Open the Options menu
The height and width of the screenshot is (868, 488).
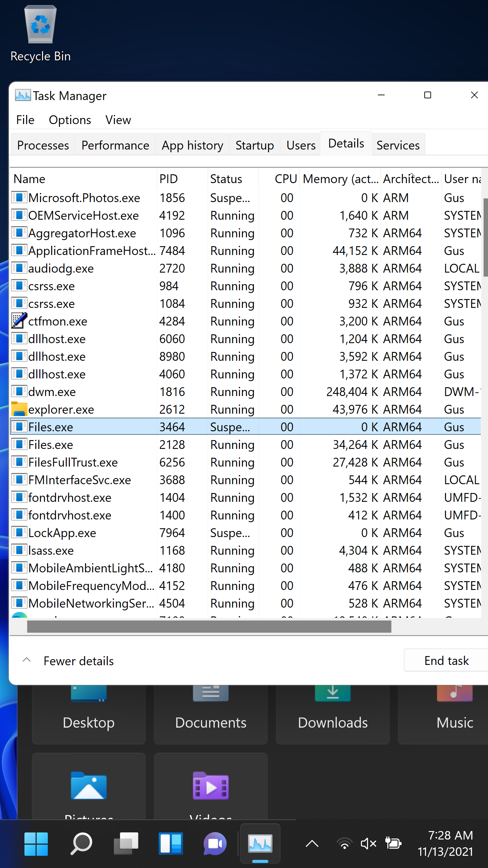(70, 120)
